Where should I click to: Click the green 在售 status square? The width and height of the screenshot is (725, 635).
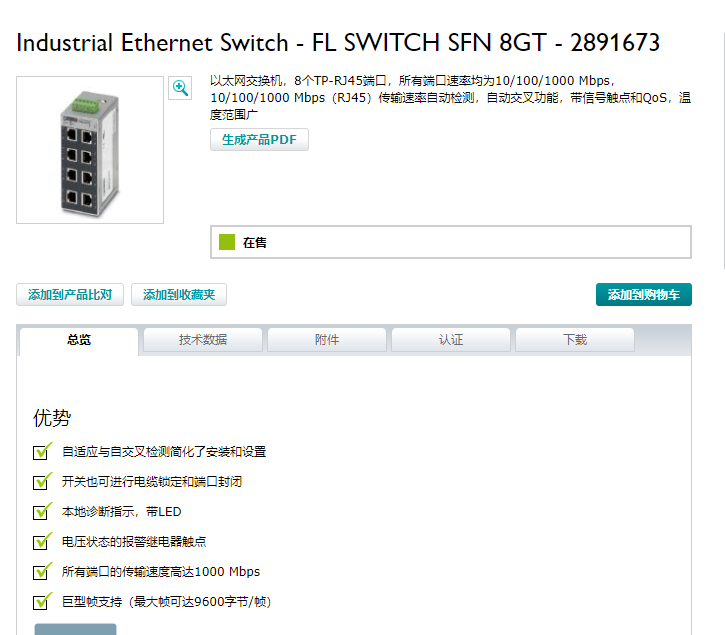point(227,242)
